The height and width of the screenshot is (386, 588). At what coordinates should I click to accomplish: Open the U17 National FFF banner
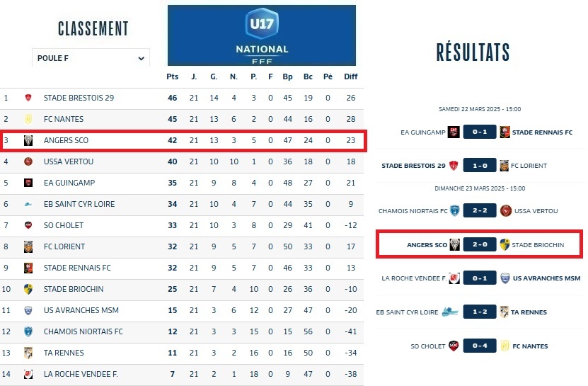point(262,35)
